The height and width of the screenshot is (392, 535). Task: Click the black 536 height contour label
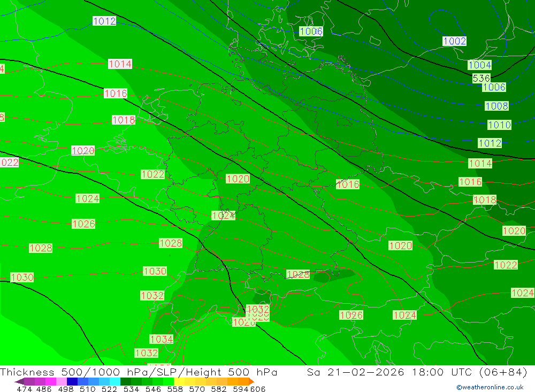click(x=481, y=78)
